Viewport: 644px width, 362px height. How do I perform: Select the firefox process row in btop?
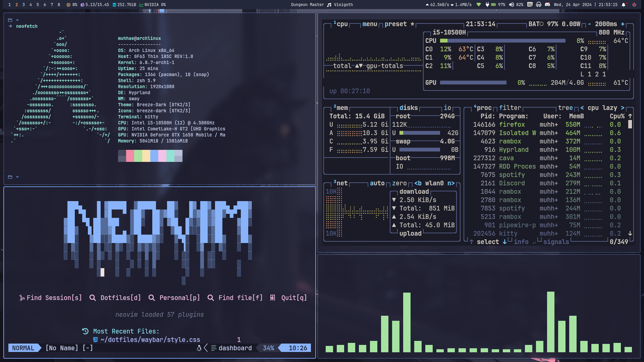(547, 124)
